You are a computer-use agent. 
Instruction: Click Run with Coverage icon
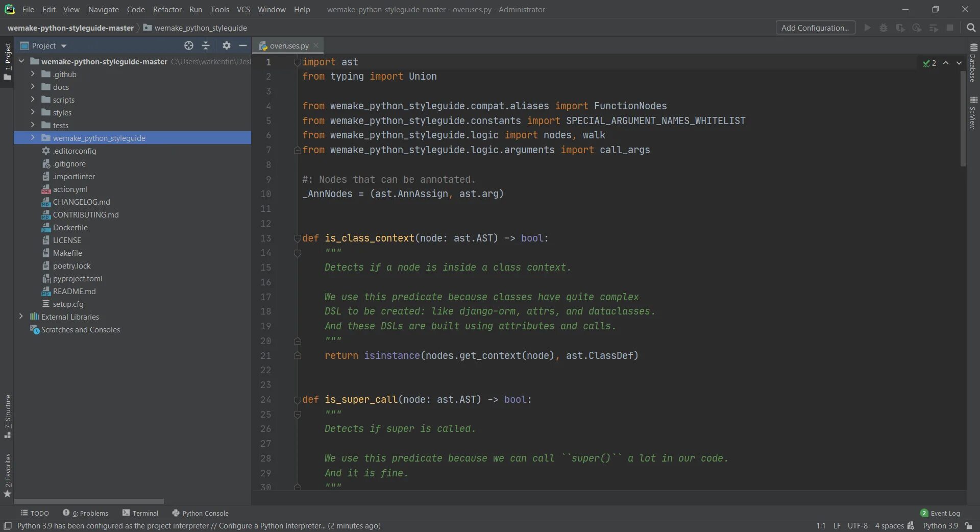click(x=900, y=28)
